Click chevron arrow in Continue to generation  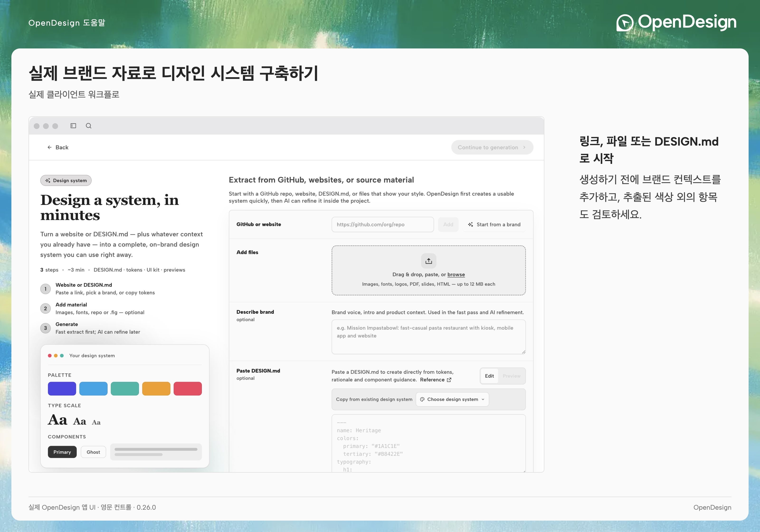[x=524, y=147]
